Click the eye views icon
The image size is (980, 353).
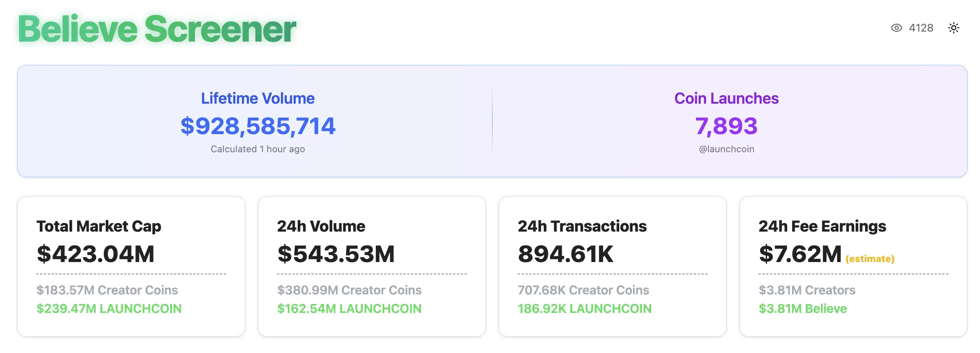[x=896, y=28]
